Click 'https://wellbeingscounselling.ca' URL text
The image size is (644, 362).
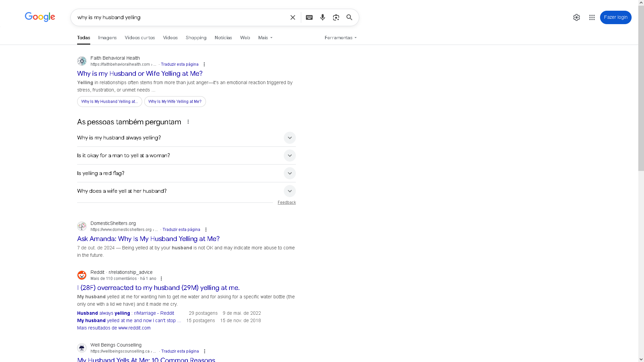pyautogui.click(x=120, y=351)
